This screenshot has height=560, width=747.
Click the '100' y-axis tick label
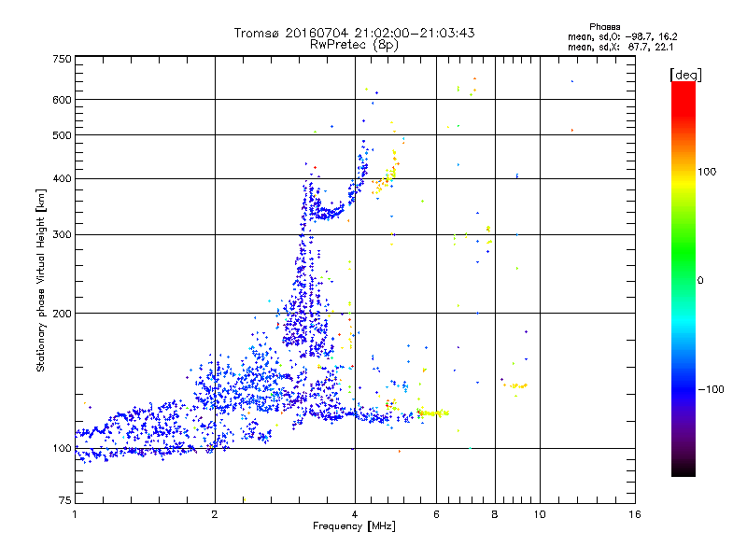62,449
